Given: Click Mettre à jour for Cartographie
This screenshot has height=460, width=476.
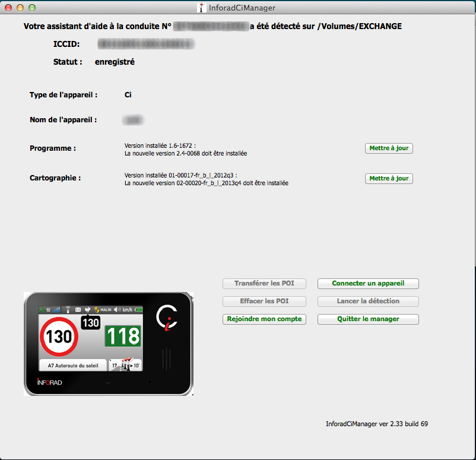Looking at the screenshot, I should point(389,178).
